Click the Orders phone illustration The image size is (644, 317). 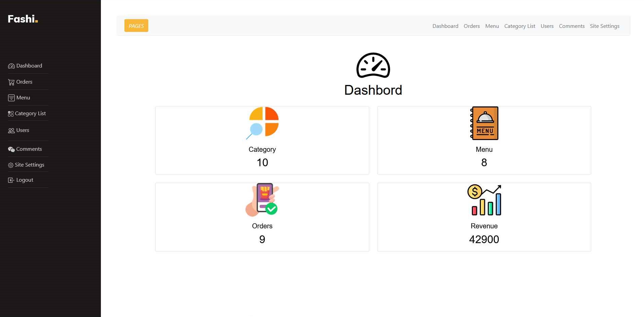(x=262, y=200)
